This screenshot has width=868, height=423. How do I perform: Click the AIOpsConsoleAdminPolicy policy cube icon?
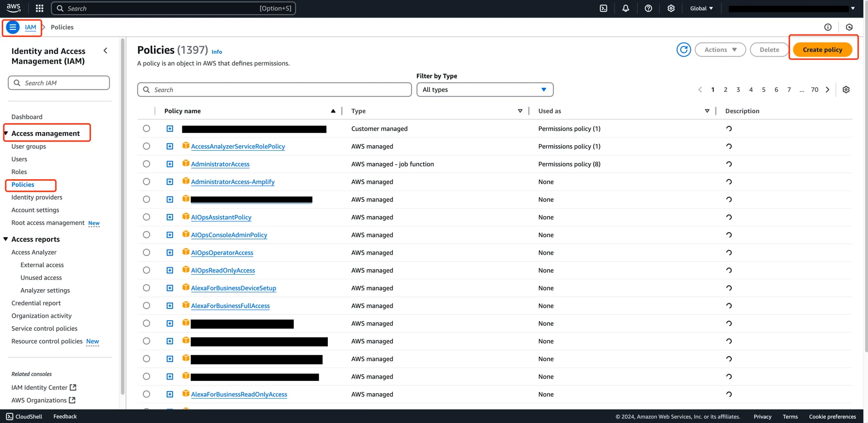coord(186,234)
